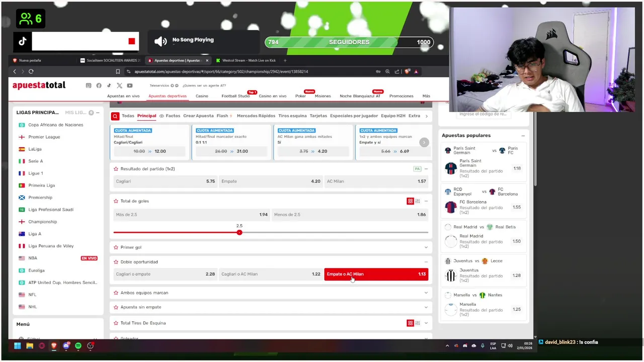
Task: Open the Promociones menu item
Action: tap(401, 96)
